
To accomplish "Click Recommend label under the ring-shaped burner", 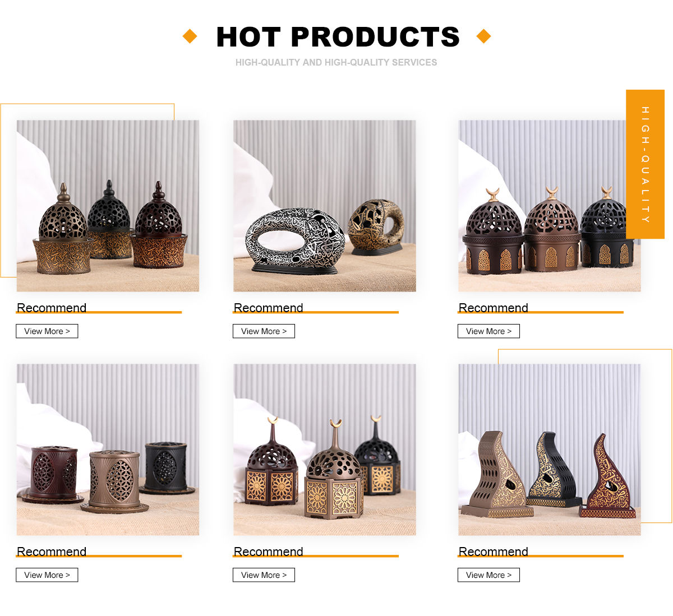I will pos(268,308).
